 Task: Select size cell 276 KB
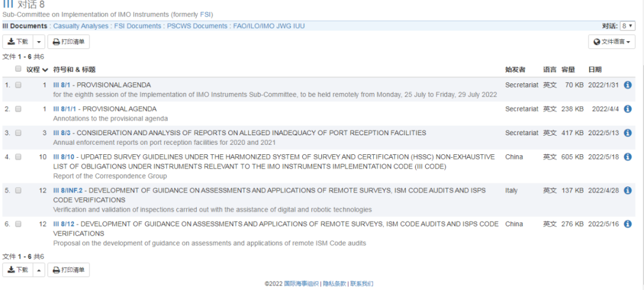pos(572,224)
